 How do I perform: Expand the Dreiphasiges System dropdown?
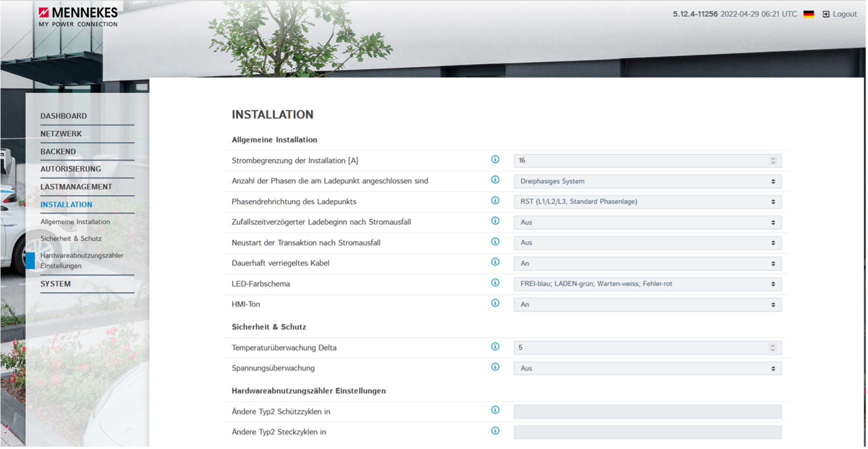pyautogui.click(x=647, y=181)
